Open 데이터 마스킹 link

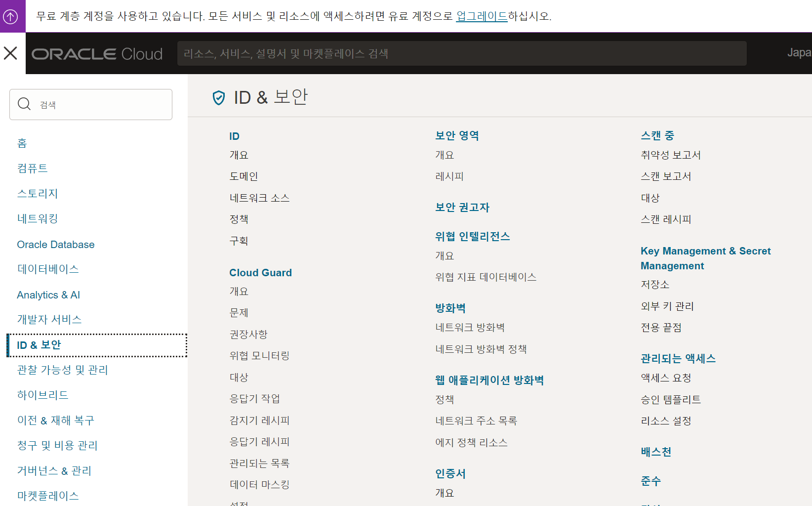(x=259, y=485)
